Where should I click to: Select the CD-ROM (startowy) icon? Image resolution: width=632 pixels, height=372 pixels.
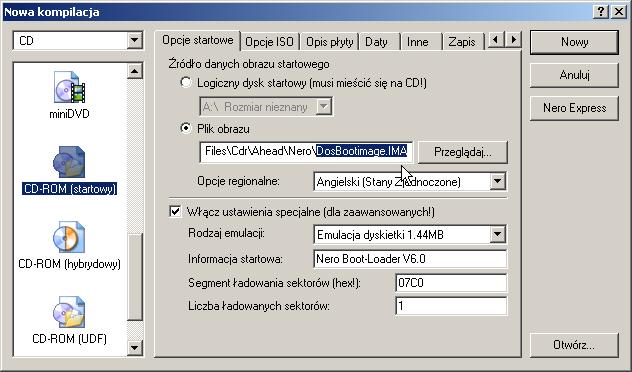[x=69, y=162]
